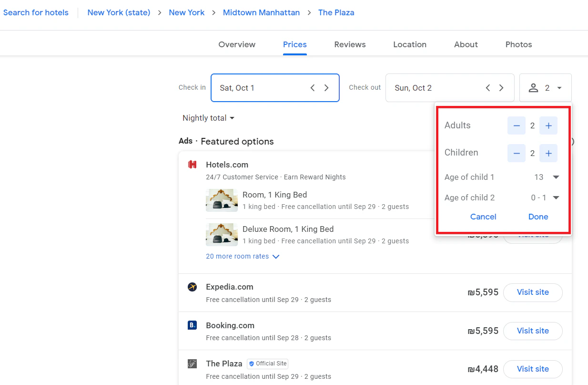Open the Nightly total dropdown
588x385 pixels.
tap(209, 118)
